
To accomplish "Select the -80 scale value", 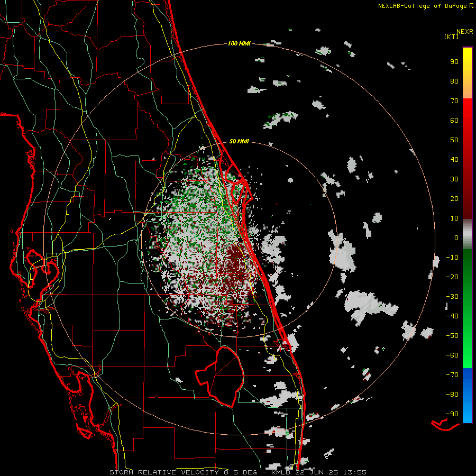I will pyautogui.click(x=452, y=395).
